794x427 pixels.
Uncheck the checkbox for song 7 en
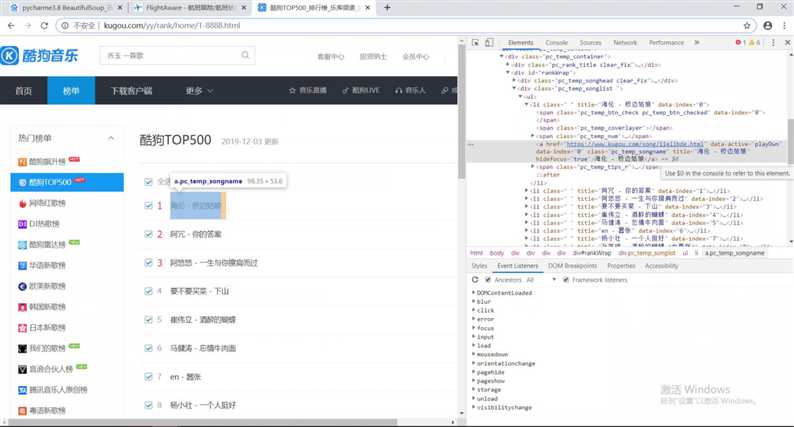148,376
